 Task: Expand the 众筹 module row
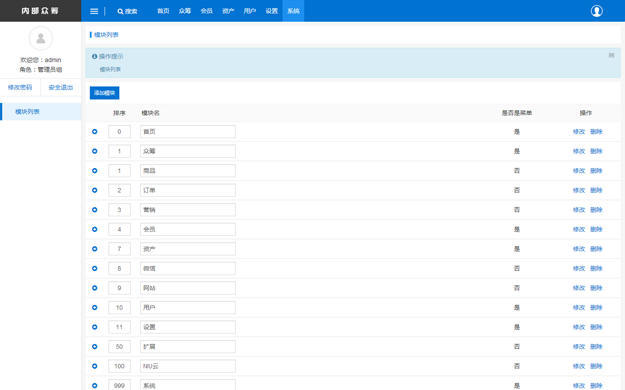click(94, 151)
